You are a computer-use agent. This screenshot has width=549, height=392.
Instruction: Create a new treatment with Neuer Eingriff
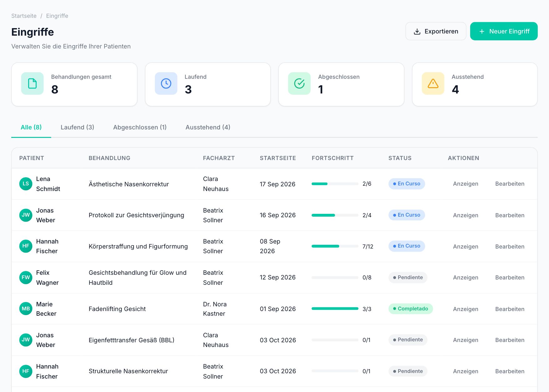pos(504,31)
